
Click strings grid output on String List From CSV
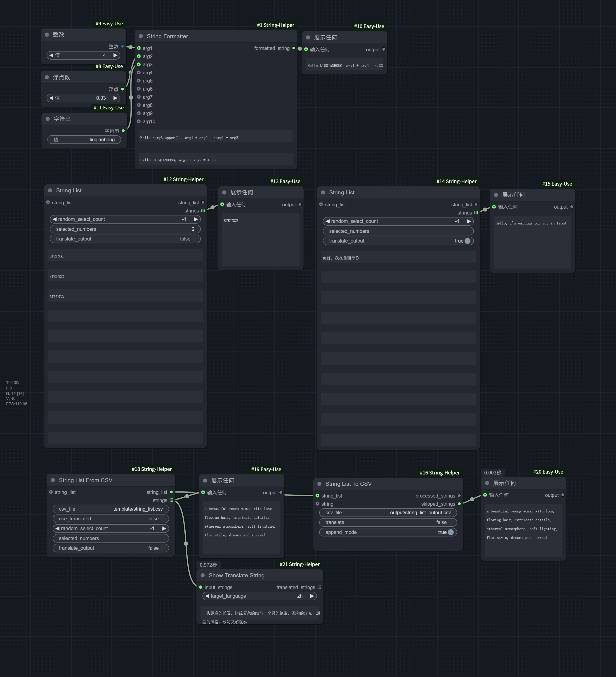pos(171,500)
